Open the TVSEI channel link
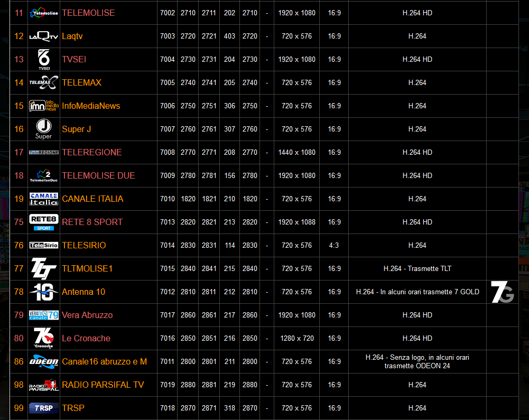 [74, 59]
